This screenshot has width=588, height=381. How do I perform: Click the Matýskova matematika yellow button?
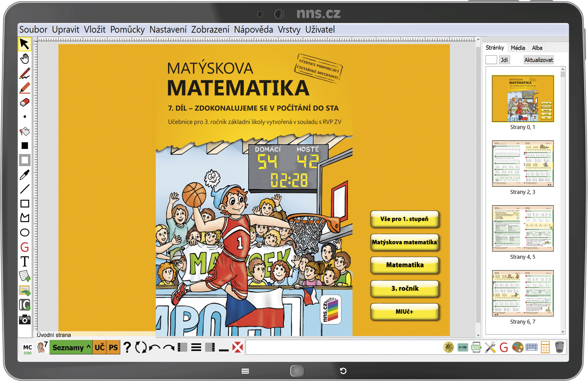click(x=405, y=242)
